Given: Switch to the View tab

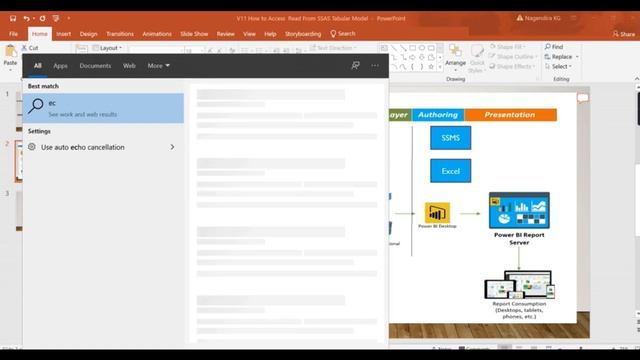Looking at the screenshot, I should point(249,34).
